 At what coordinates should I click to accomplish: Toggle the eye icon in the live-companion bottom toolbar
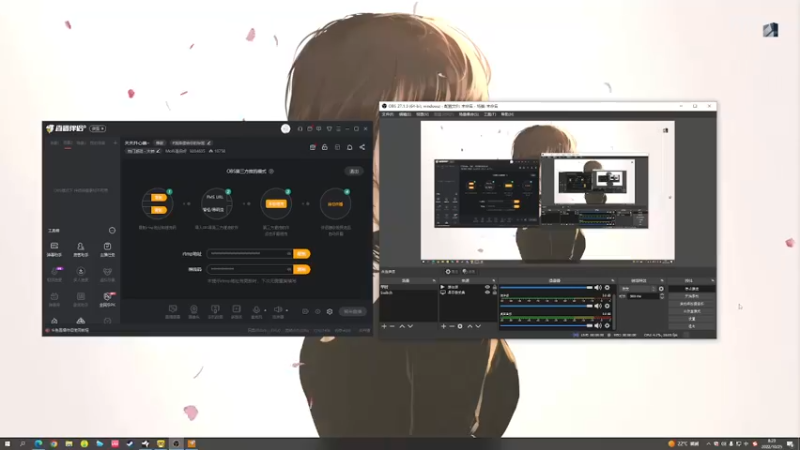pos(317,311)
